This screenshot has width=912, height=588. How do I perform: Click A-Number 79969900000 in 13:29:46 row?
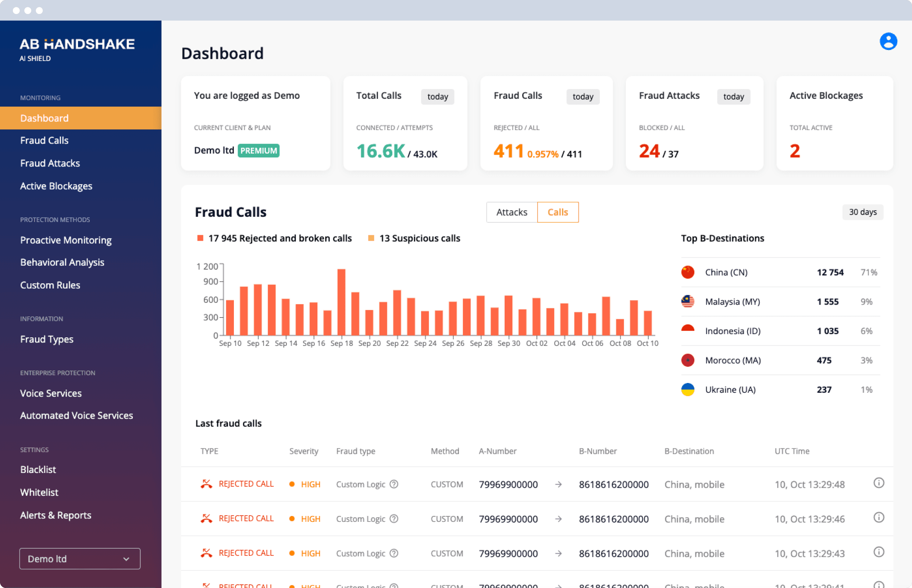(508, 519)
